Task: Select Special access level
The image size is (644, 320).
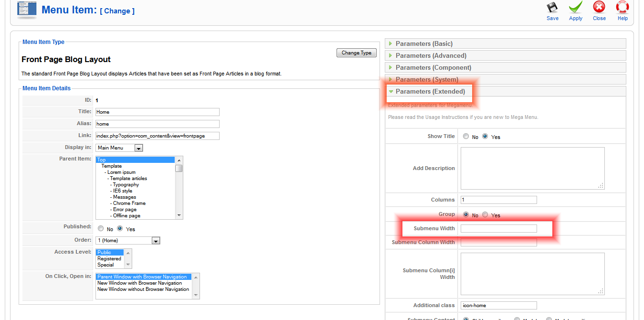Action: pyautogui.click(x=110, y=265)
